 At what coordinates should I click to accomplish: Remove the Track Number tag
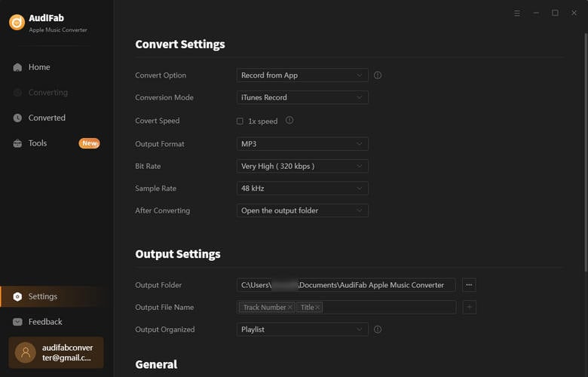point(290,307)
